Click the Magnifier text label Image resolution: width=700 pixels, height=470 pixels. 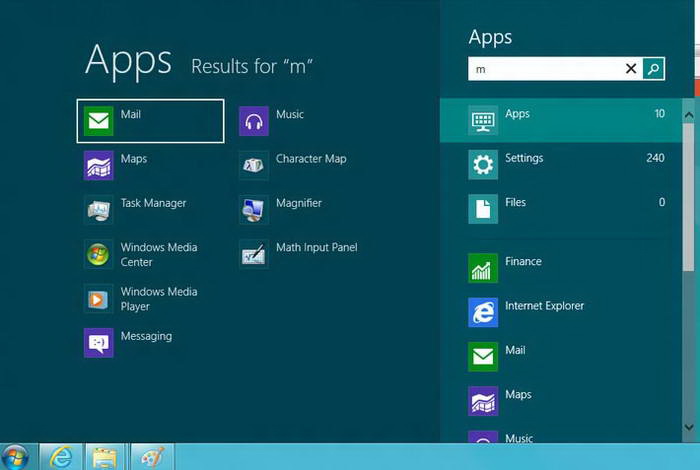[299, 203]
